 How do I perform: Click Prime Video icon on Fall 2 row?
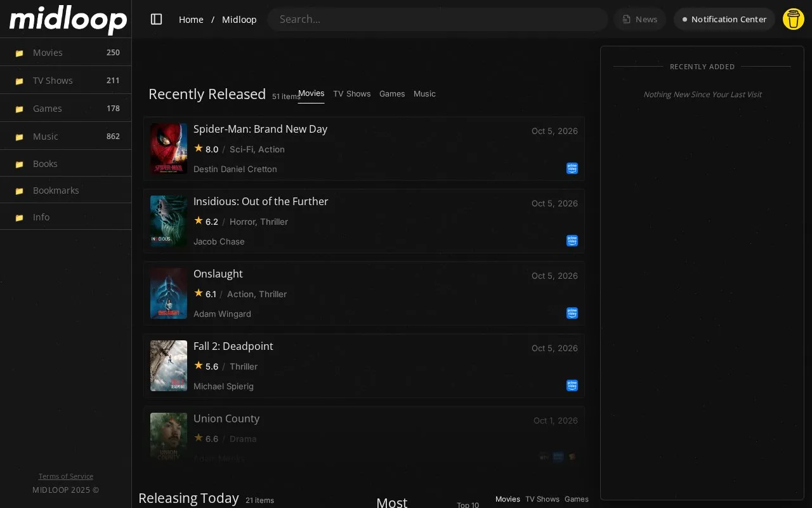[x=572, y=385]
